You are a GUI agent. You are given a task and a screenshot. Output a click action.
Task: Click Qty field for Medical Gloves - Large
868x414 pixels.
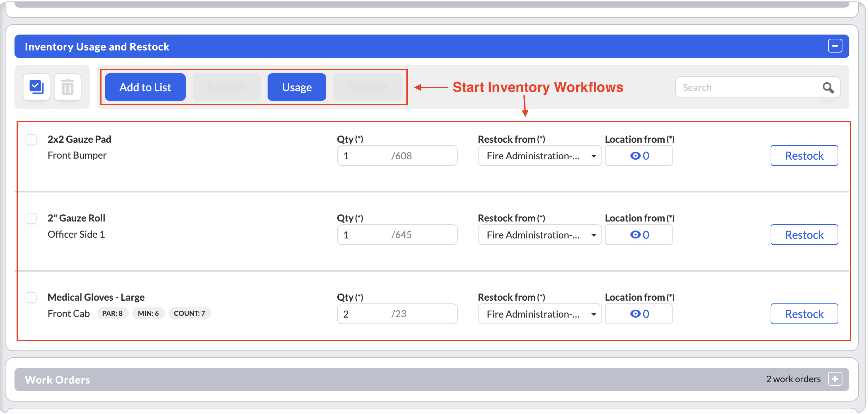[397, 314]
